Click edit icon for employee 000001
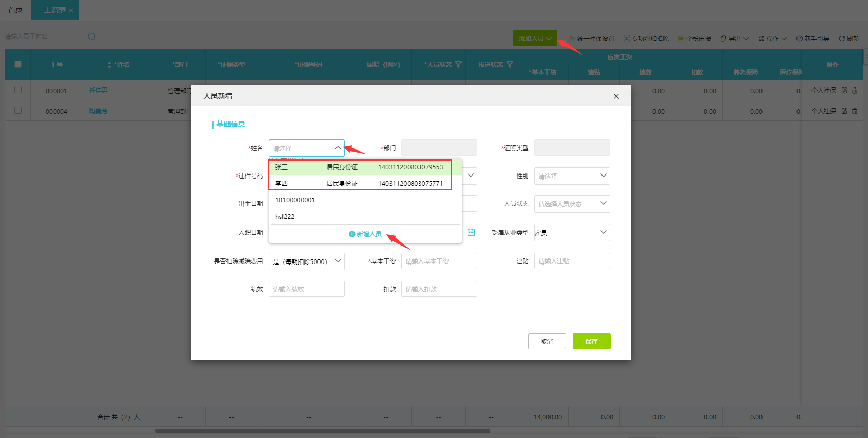868x438 pixels. [844, 91]
